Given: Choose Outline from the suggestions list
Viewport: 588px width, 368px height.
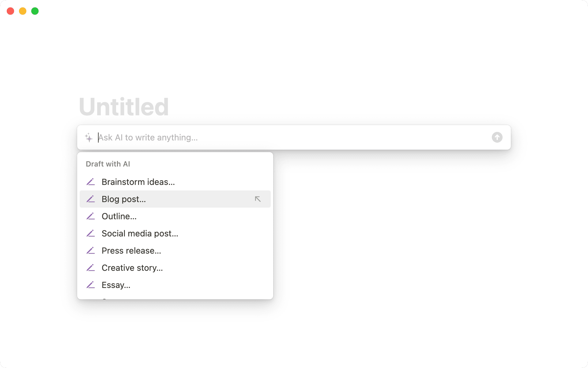Looking at the screenshot, I should (119, 216).
